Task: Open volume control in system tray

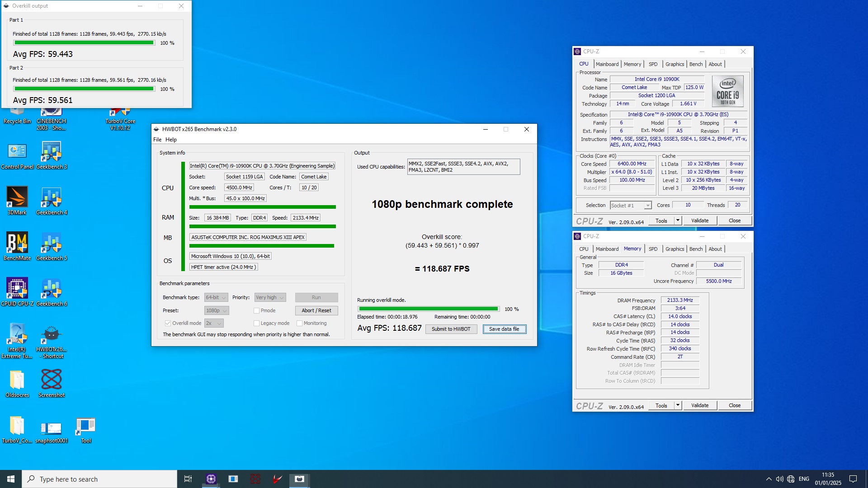Action: 779,479
